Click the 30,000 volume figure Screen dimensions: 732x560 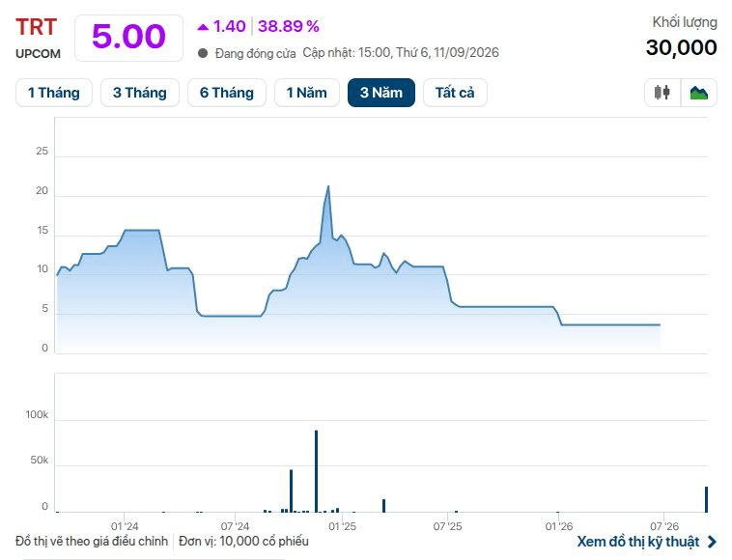[681, 47]
